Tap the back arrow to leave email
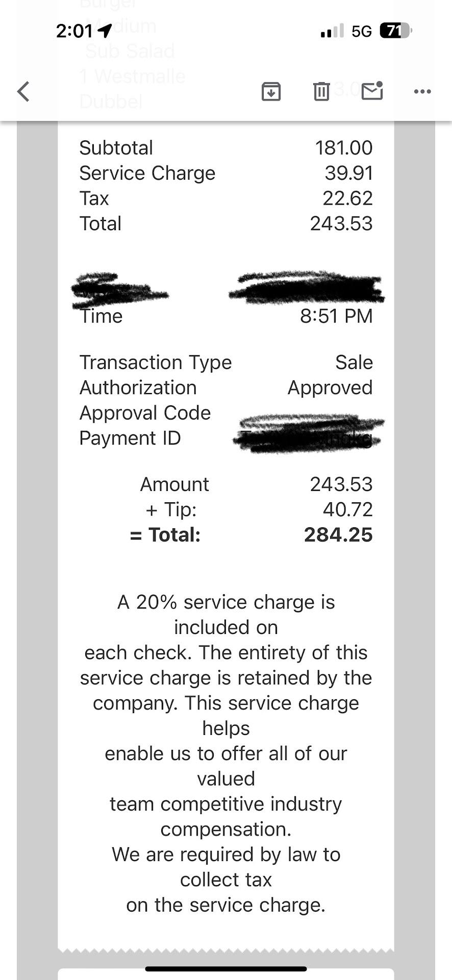The height and width of the screenshot is (980, 452). (x=23, y=91)
